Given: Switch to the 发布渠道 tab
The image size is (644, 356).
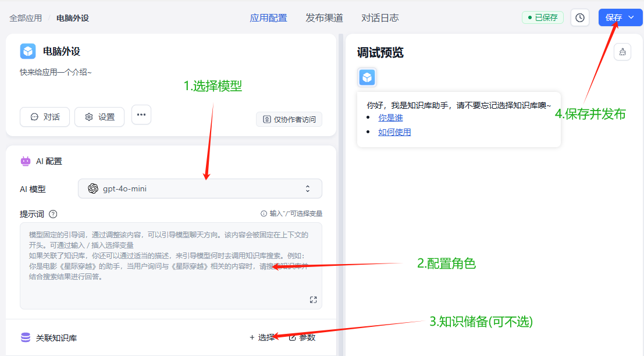Looking at the screenshot, I should 324,17.
